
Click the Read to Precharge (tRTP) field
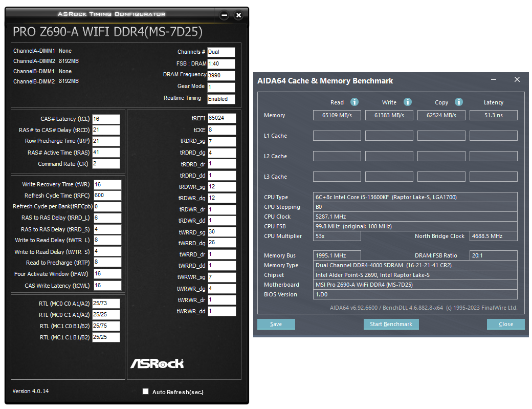tap(107, 263)
